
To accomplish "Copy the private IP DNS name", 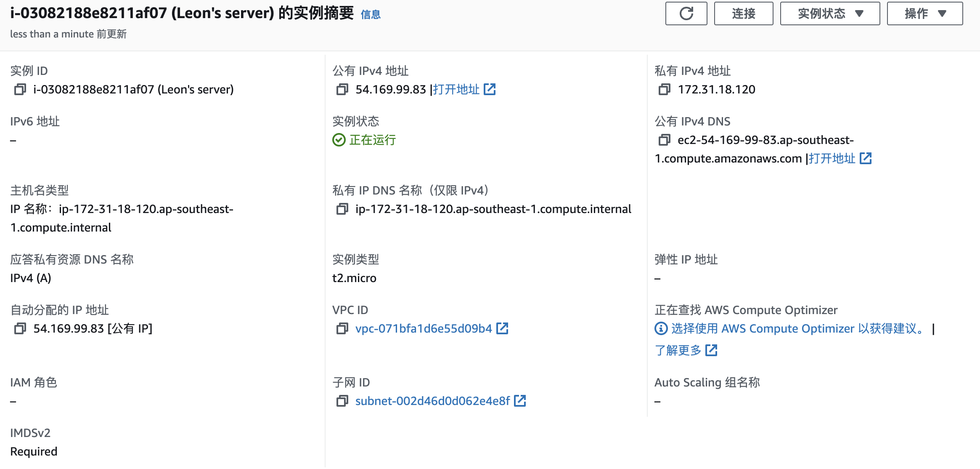I will coord(342,209).
